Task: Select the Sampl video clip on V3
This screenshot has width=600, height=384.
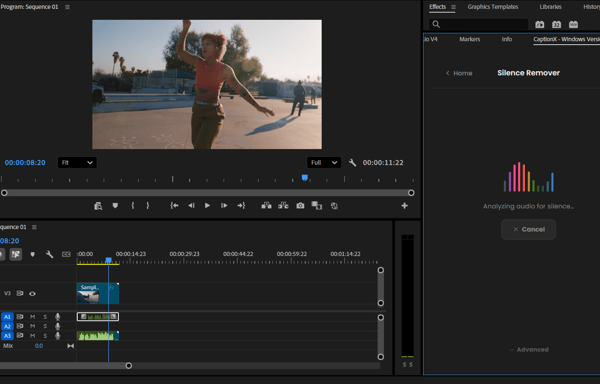Action: (98, 293)
